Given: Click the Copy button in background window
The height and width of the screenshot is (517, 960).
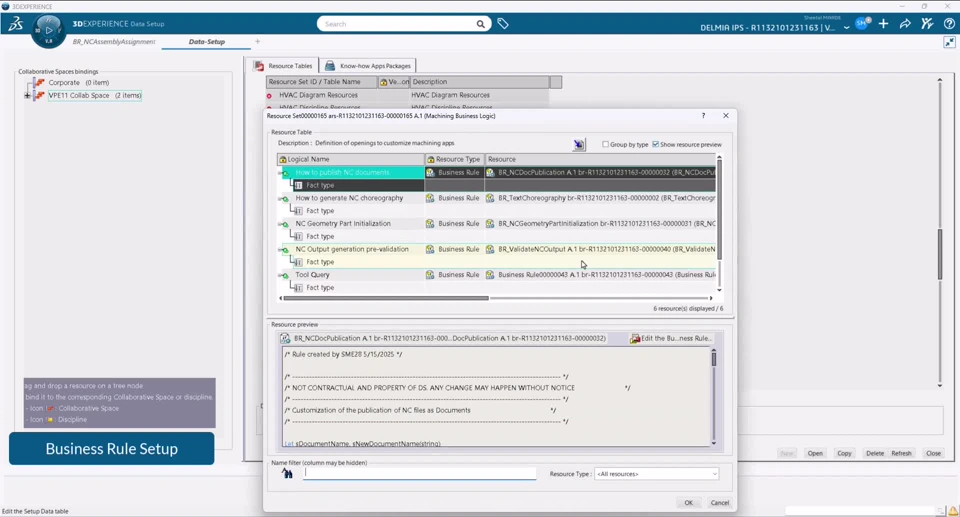Looking at the screenshot, I should 844,453.
